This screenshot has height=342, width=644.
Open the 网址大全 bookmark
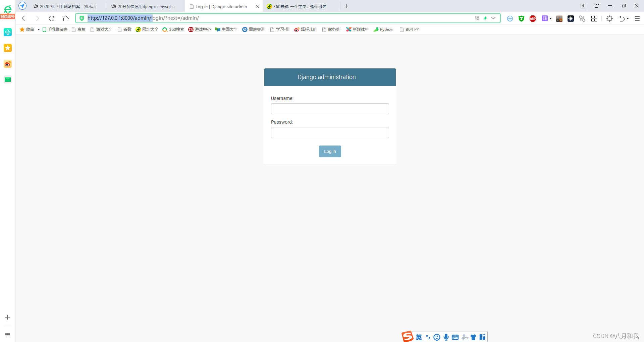point(147,30)
